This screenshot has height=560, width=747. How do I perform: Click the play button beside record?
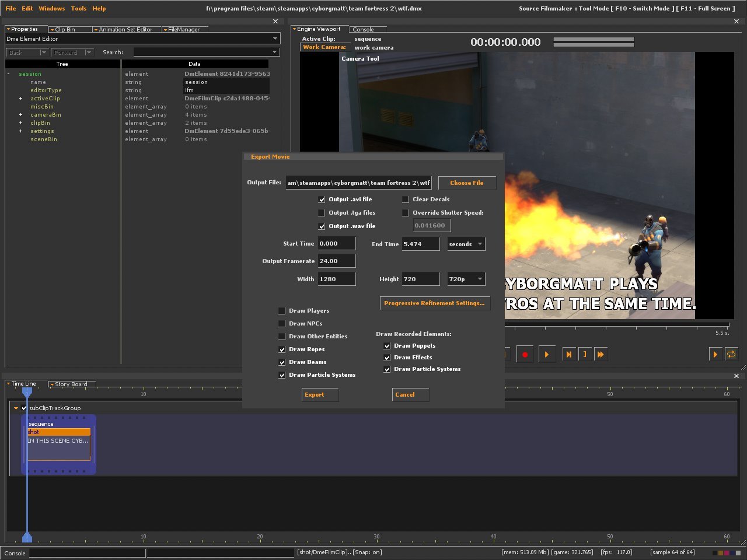pos(546,354)
